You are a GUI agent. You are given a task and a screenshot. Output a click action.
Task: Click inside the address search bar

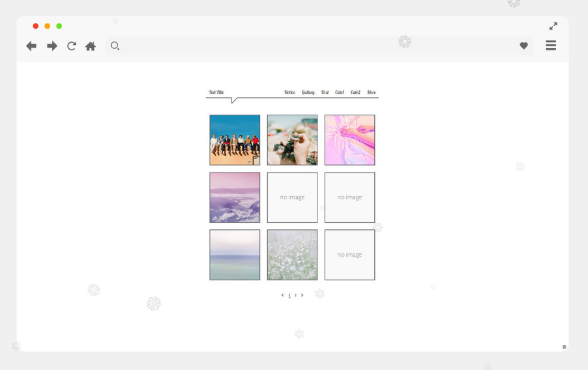319,46
